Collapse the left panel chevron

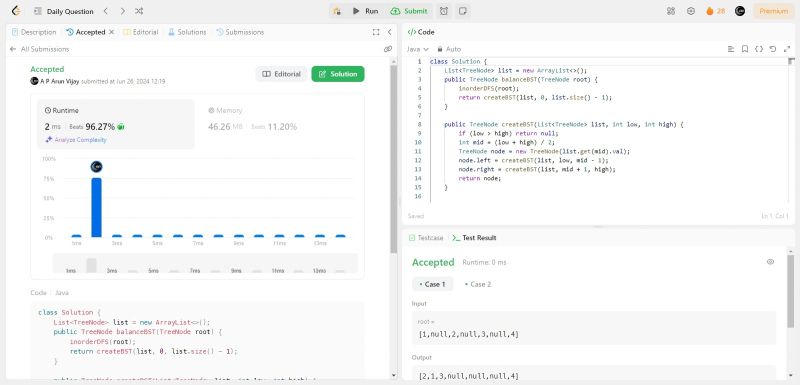pyautogui.click(x=389, y=32)
